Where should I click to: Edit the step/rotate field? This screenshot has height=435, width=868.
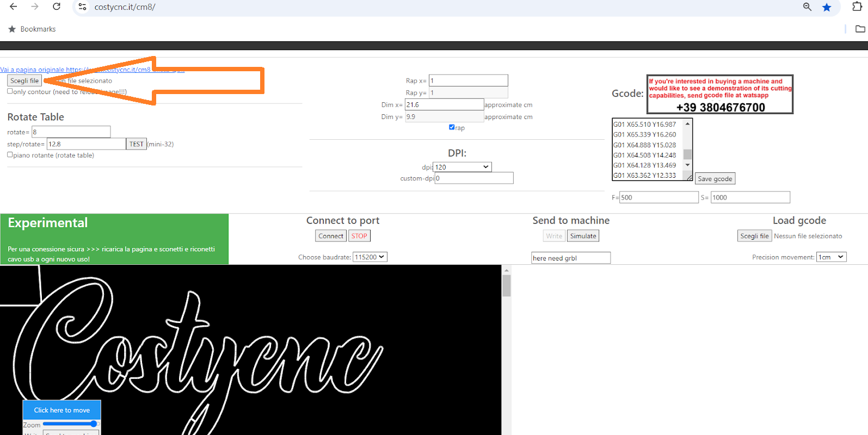pyautogui.click(x=86, y=144)
